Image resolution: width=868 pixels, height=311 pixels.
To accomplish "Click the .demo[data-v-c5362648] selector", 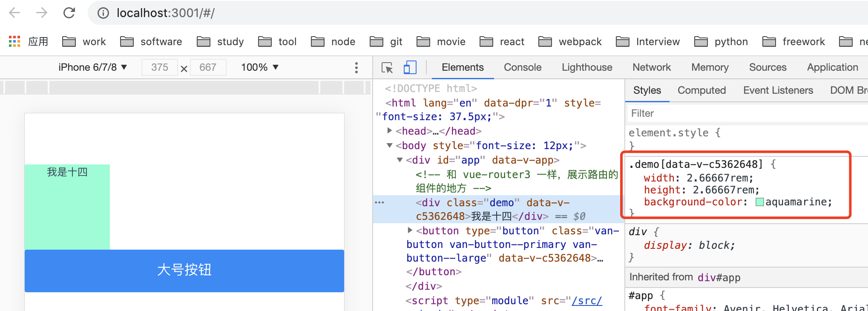I will tap(696, 164).
